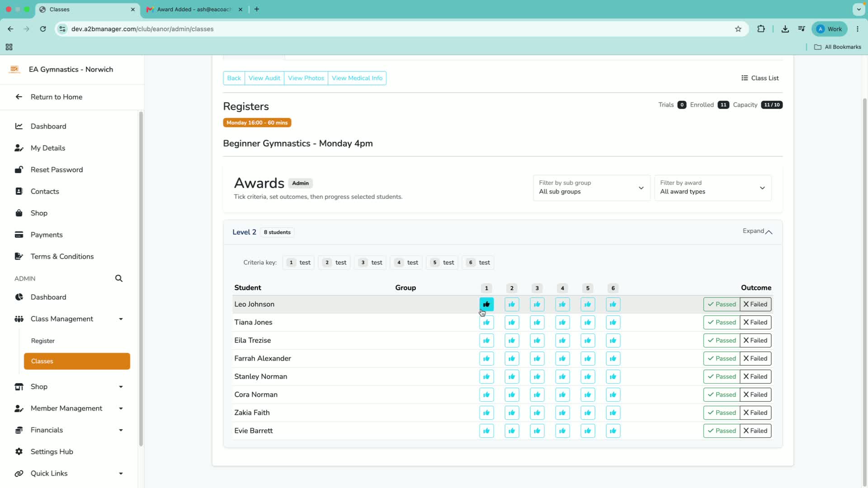Open the Filter by sub group dropdown

(x=591, y=188)
